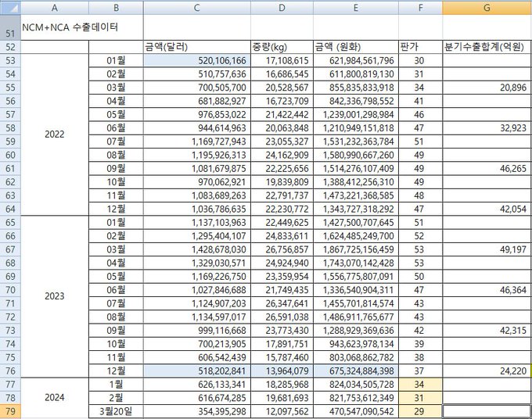
Task: Select quarterly total 42,054
Action: [x=487, y=209]
